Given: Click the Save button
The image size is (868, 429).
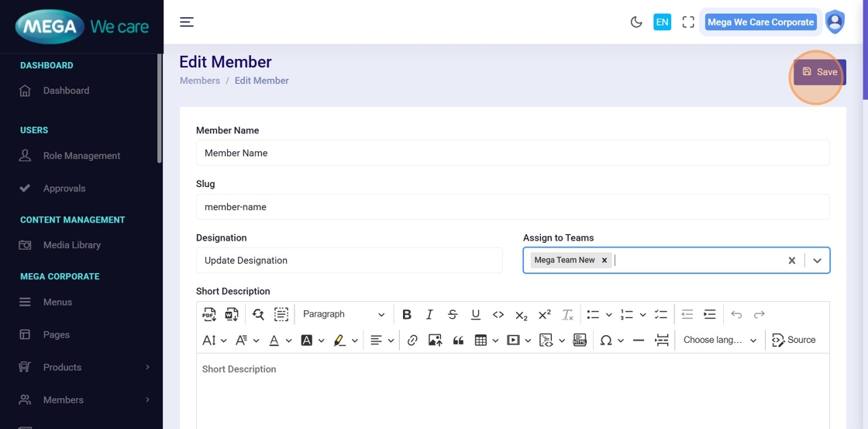Looking at the screenshot, I should pyautogui.click(x=819, y=72).
